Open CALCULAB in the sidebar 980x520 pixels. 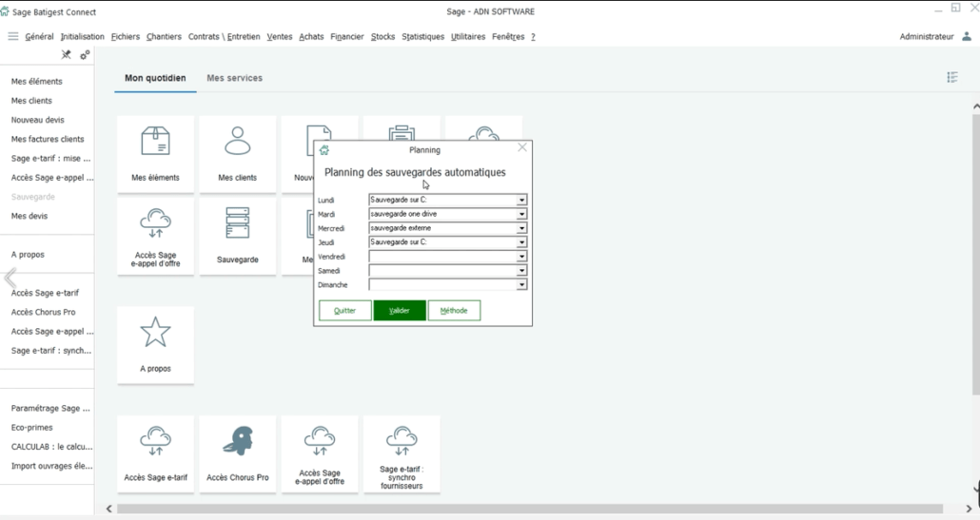[x=52, y=447]
